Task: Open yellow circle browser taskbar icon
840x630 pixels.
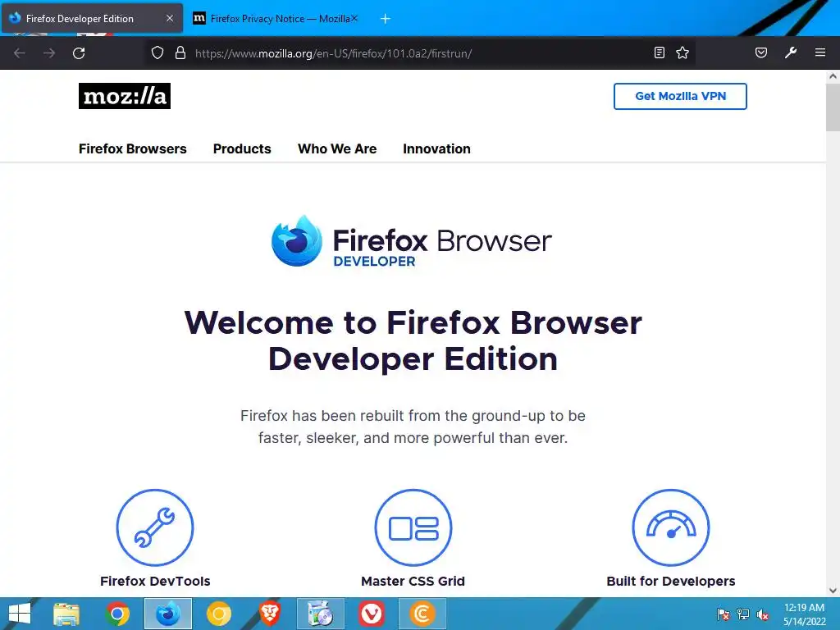Action: pos(218,614)
